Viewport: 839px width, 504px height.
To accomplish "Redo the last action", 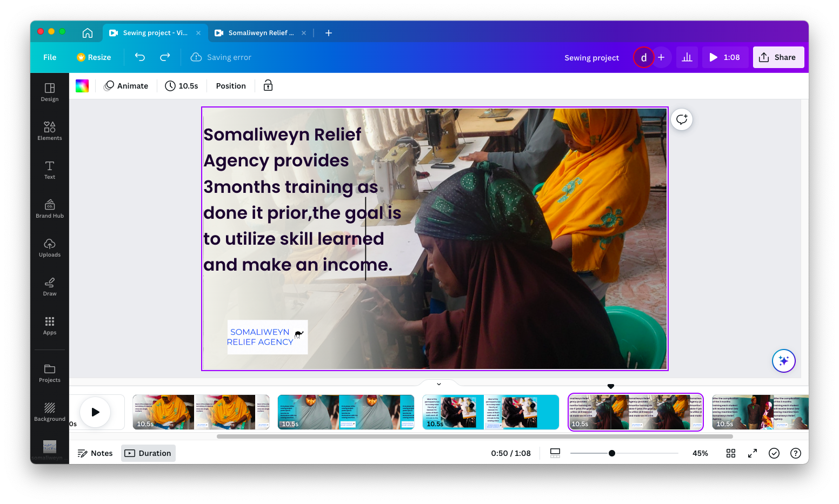I will 165,57.
